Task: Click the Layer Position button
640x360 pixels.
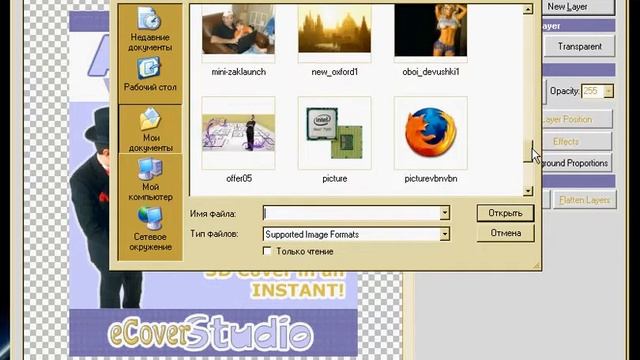Action: (577, 119)
